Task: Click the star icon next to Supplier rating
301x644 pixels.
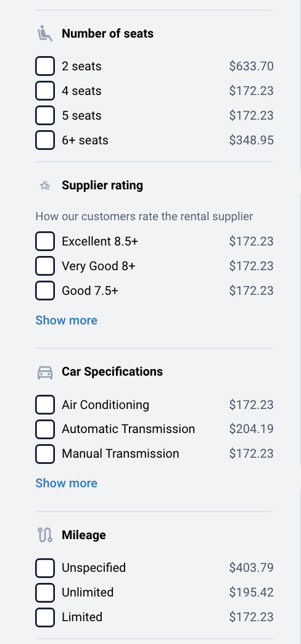Action: point(45,186)
